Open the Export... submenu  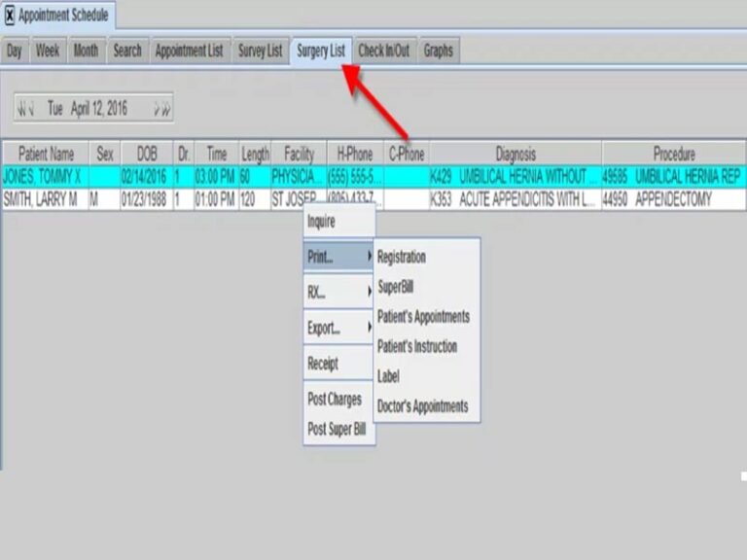click(x=338, y=328)
